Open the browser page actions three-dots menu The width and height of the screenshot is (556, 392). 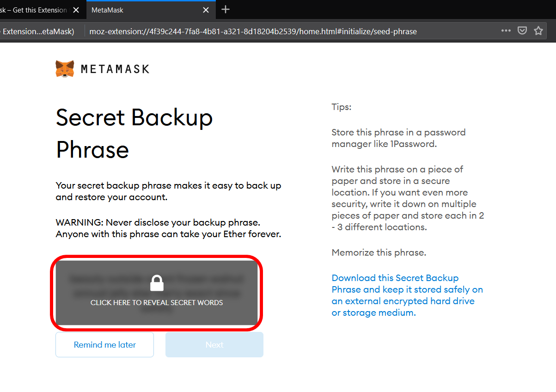click(x=506, y=31)
